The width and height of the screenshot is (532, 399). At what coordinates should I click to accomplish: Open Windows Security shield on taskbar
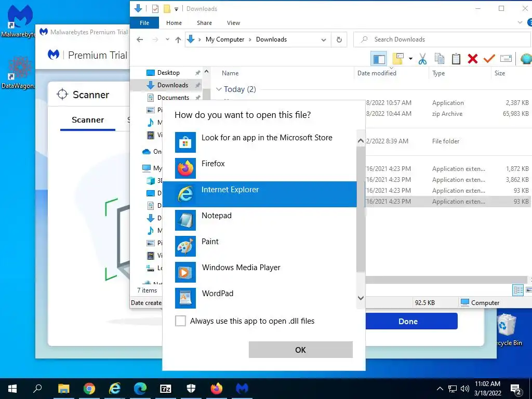click(x=191, y=389)
